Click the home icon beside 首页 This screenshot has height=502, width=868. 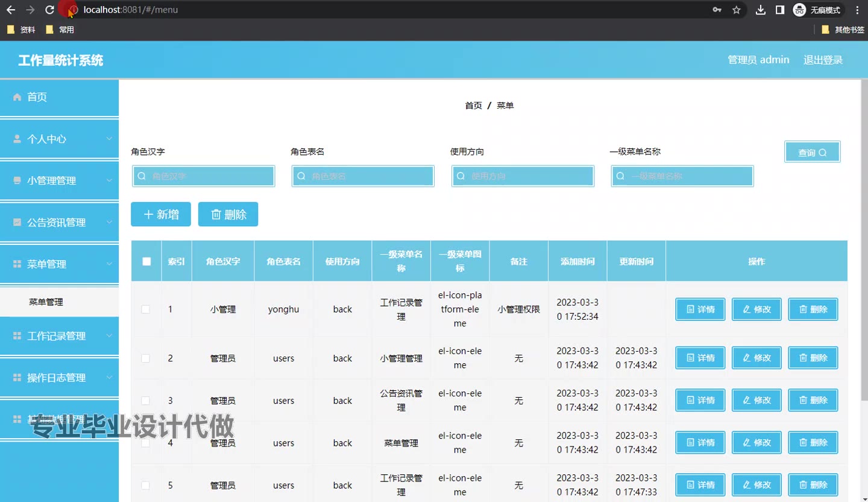(17, 97)
